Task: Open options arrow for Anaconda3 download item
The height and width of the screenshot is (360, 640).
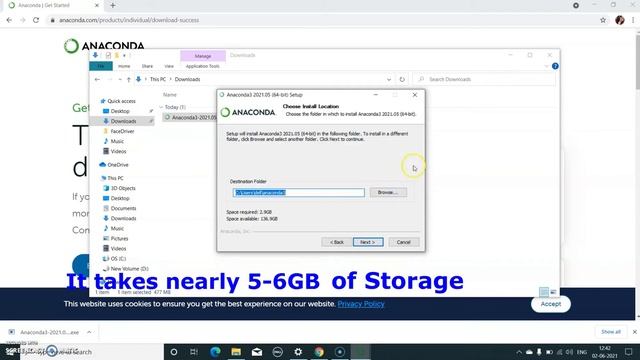Action: [89, 332]
